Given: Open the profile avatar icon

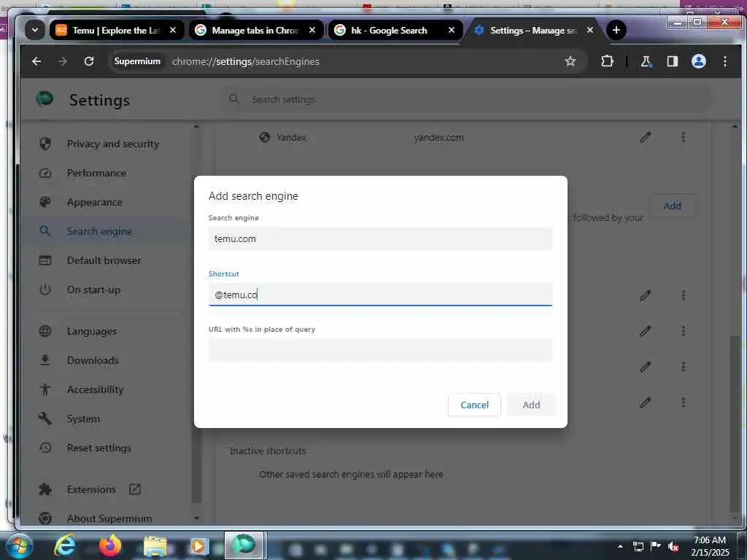Looking at the screenshot, I should pyautogui.click(x=698, y=61).
